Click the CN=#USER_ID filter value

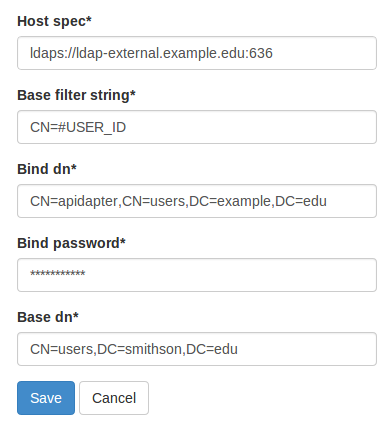[x=78, y=127]
